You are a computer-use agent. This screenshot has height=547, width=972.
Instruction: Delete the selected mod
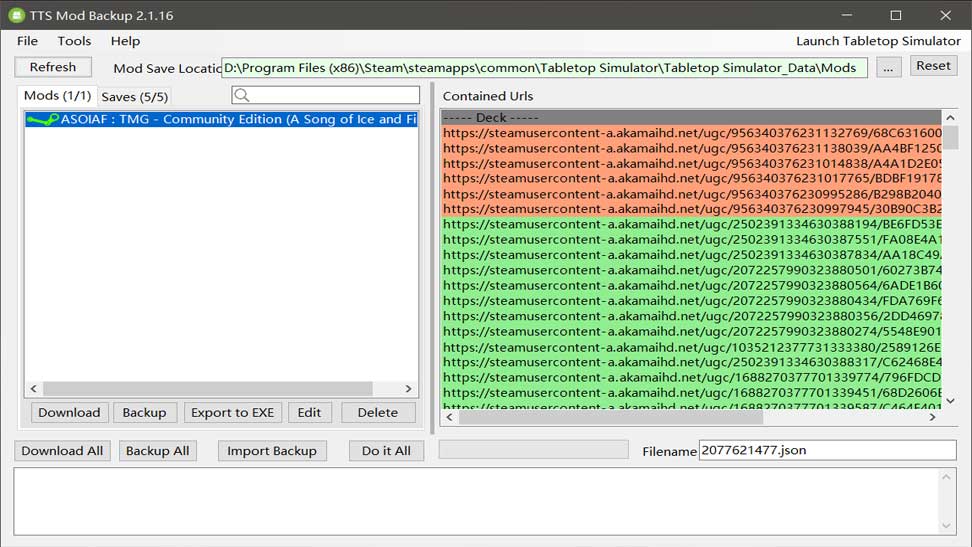[377, 412]
